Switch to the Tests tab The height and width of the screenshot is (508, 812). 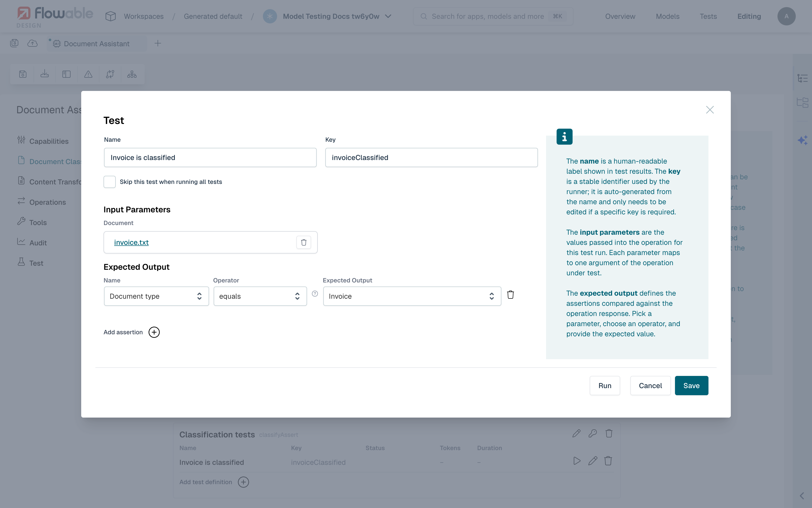[708, 16]
